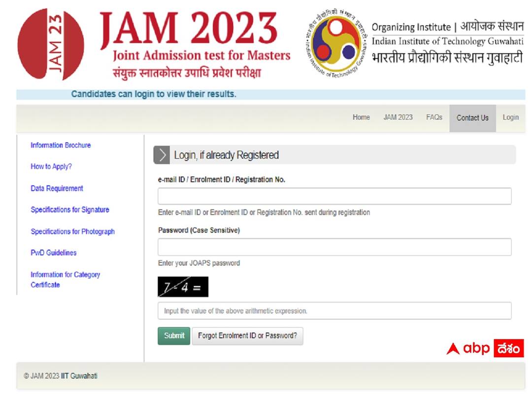Image resolution: width=532 pixels, height=399 pixels.
Task: Switch to the Login tab
Action: [x=510, y=117]
